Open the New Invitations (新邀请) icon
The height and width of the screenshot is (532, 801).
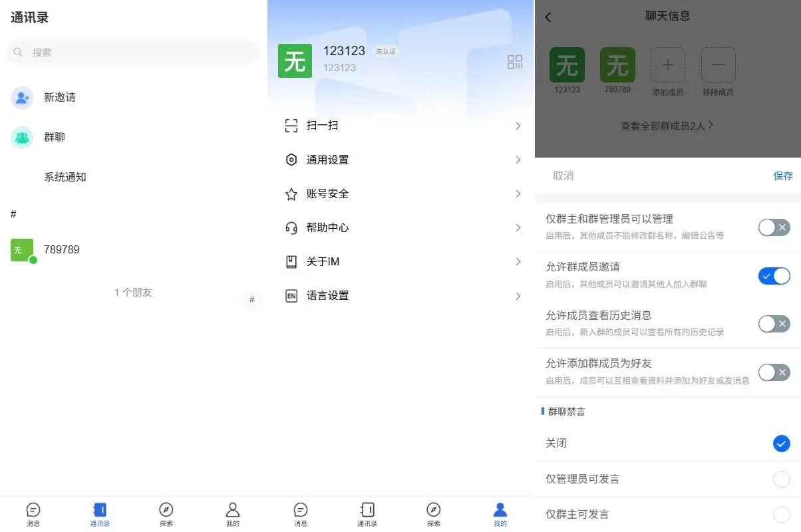(22, 98)
